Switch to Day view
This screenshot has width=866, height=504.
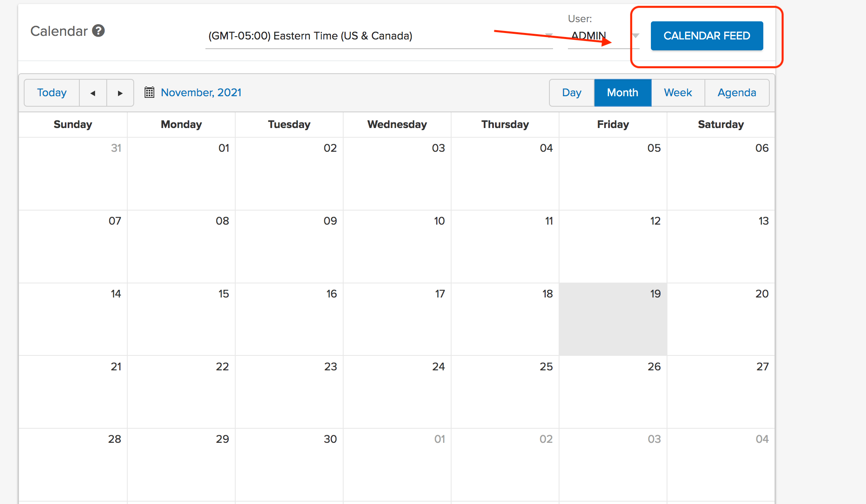click(572, 93)
